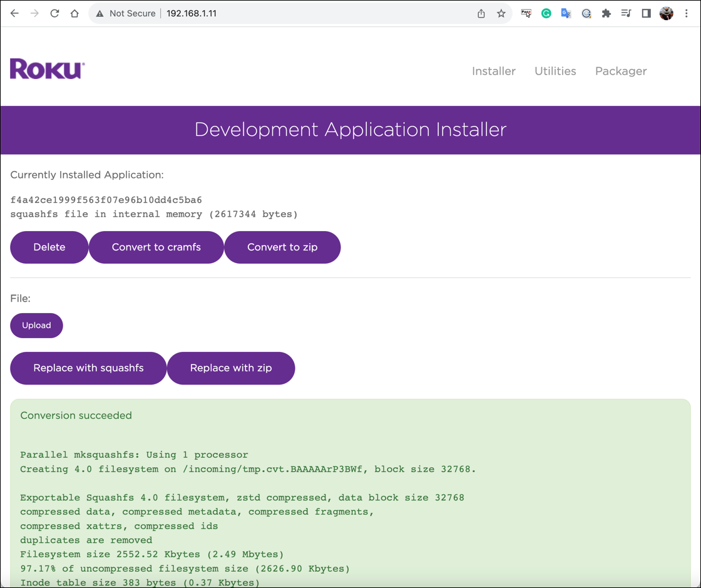Open the Chrome profile avatar

coord(666,13)
